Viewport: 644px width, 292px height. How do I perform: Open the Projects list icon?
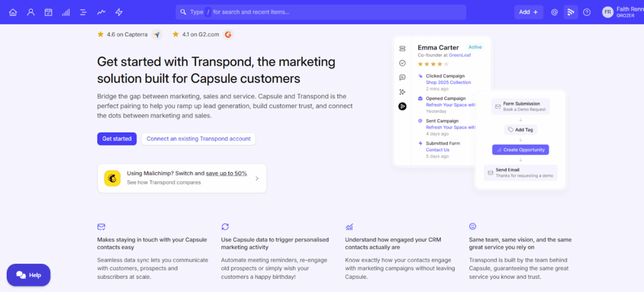tap(84, 12)
